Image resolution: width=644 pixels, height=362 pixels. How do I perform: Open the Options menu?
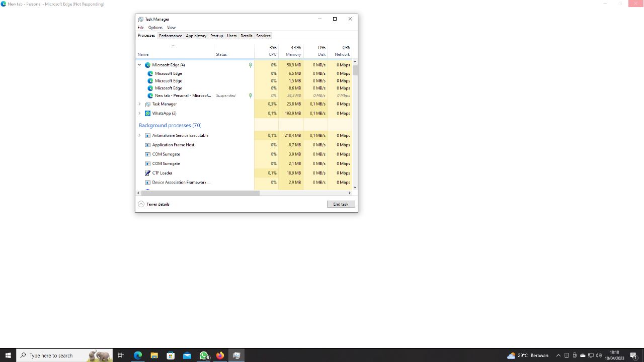coord(155,28)
